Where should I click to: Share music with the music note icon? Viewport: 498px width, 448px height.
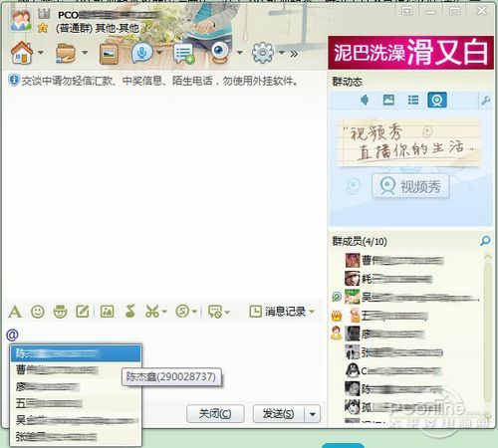pos(129,312)
